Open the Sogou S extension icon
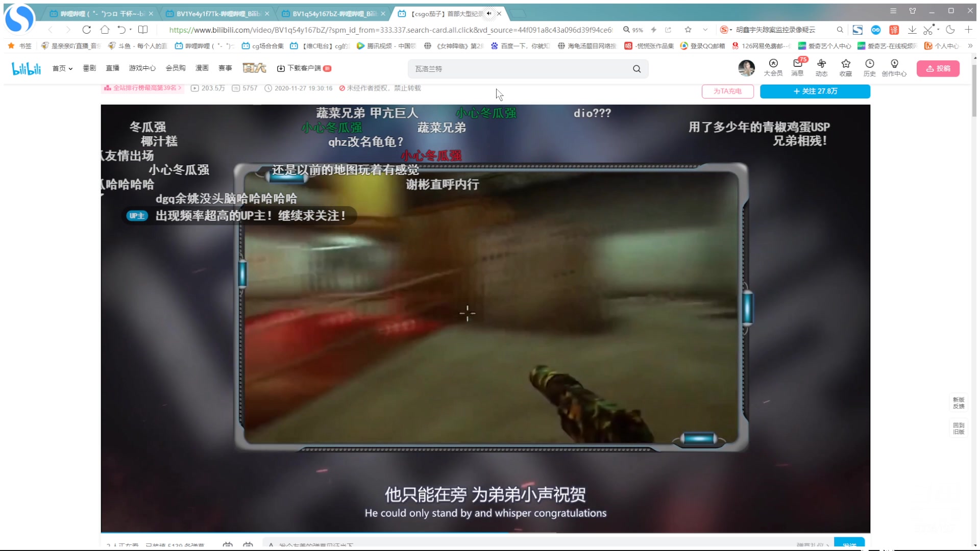Screen dimensions: 980x551 857,30
